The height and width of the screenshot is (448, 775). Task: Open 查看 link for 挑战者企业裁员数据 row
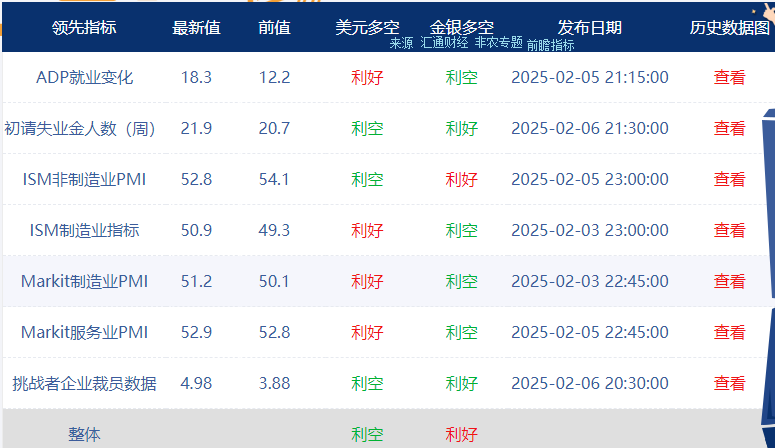pos(729,383)
